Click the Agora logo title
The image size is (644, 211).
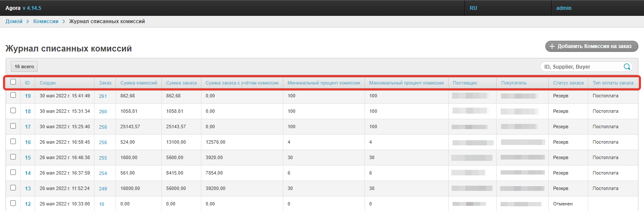[13, 8]
